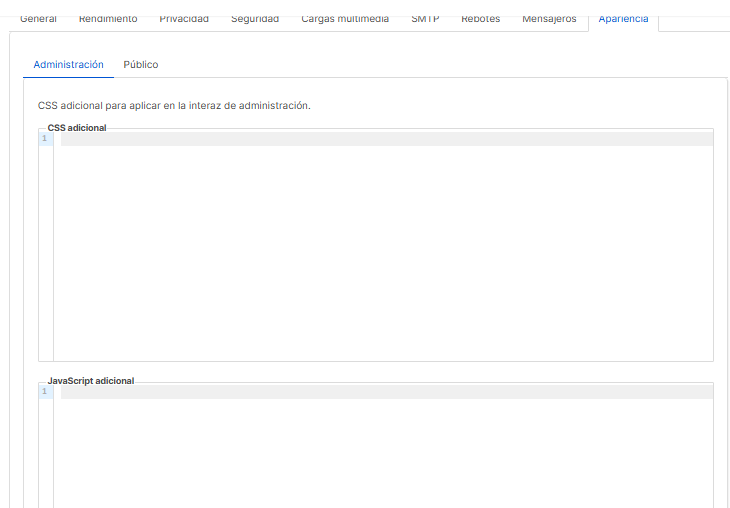Click the admin interface CSS description text
The image size is (730, 508).
174,105
